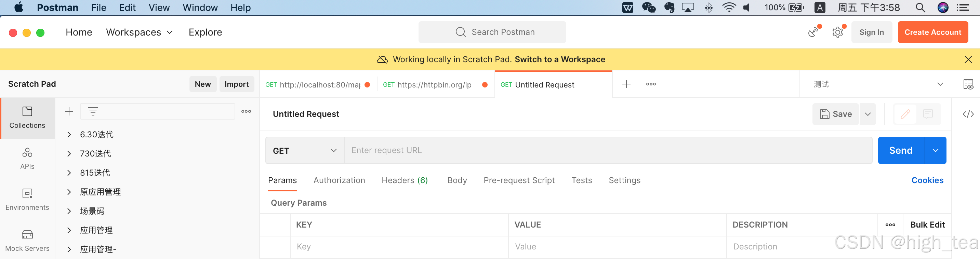Switch to the Headers (6) tab

(x=405, y=180)
